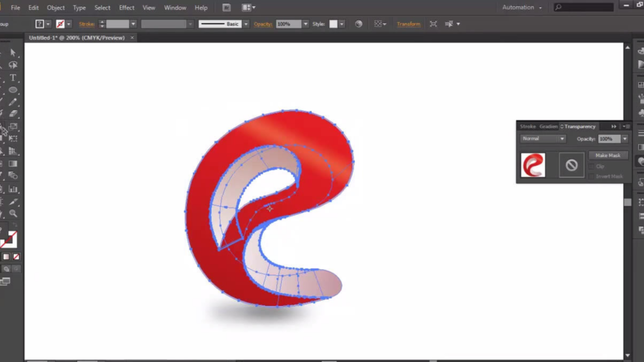This screenshot has height=362, width=644.
Task: Toggle the Clip checkbox
Action: 592,166
